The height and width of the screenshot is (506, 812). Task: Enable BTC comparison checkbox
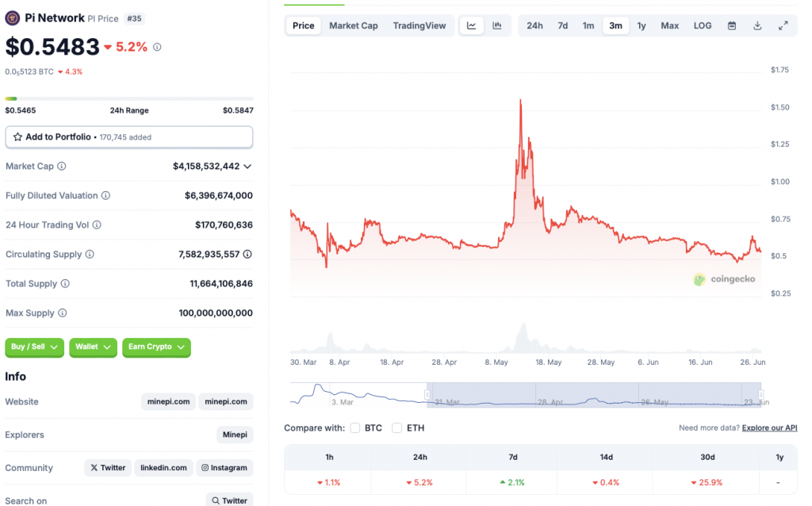(x=354, y=427)
